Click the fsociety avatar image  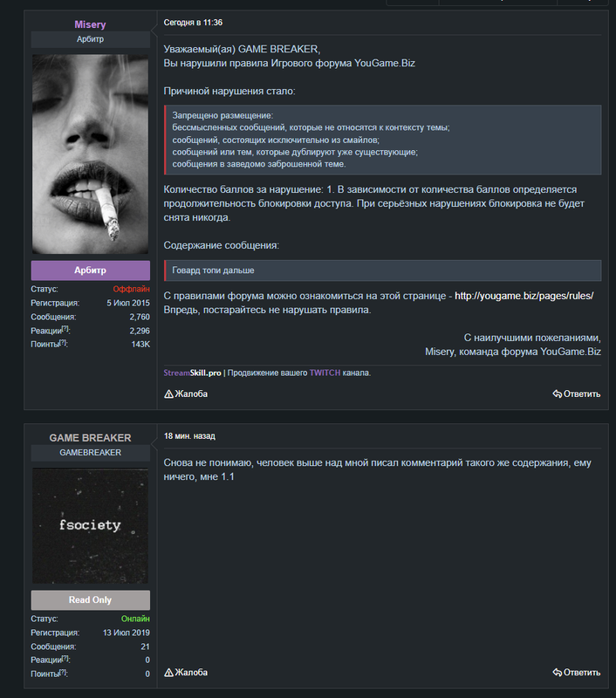click(91, 526)
